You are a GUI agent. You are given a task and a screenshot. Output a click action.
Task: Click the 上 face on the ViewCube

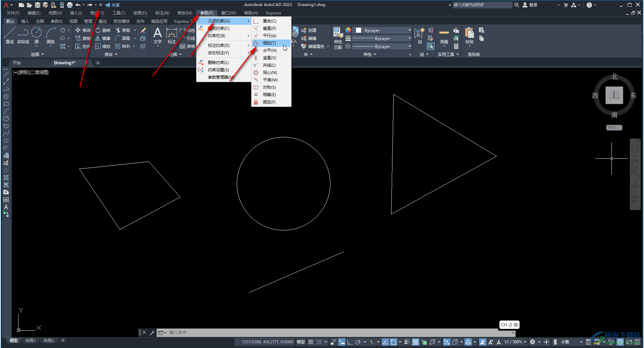tap(614, 95)
